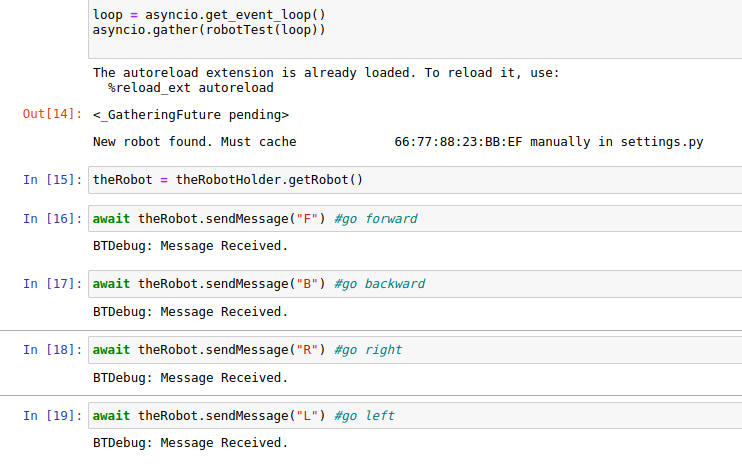Image resolution: width=742 pixels, height=464 pixels.
Task: Click the sendMessage("B") go backward cell
Action: point(415,284)
